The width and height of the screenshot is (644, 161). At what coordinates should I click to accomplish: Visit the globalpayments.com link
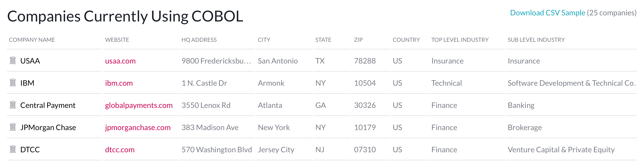coord(139,106)
